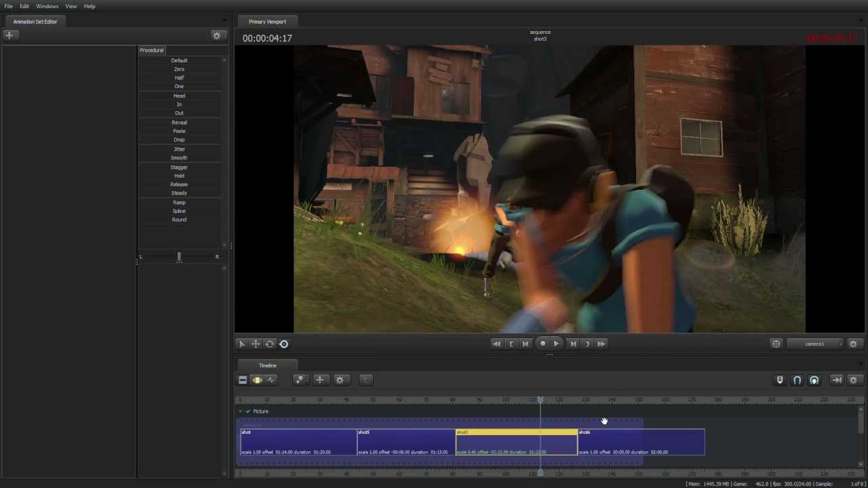Switch to the Clip Editor mode
Viewport: 868px width, 488px height.
[x=243, y=380]
